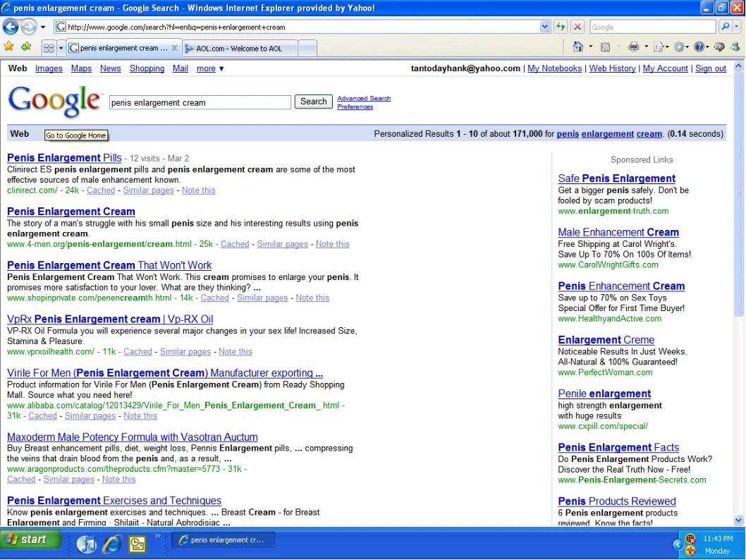The height and width of the screenshot is (560, 746).
Task: Open the recent pages dropdown beside Forward
Action: [x=43, y=27]
